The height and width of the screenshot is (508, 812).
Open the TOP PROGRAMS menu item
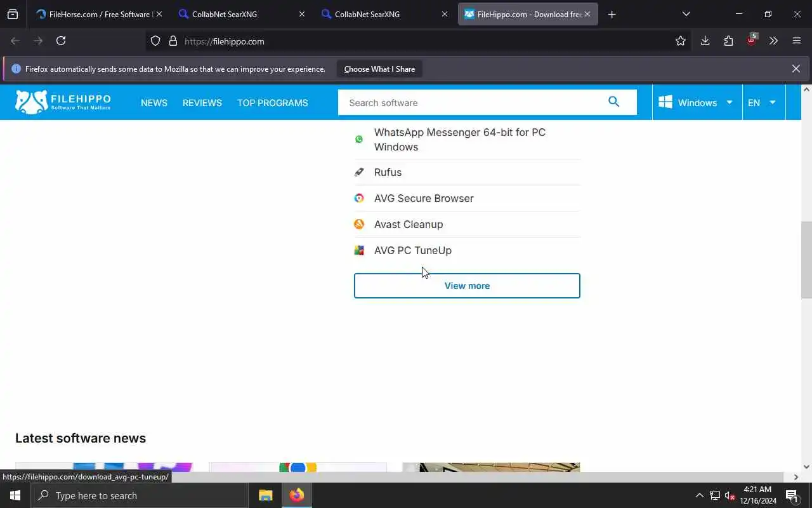273,103
